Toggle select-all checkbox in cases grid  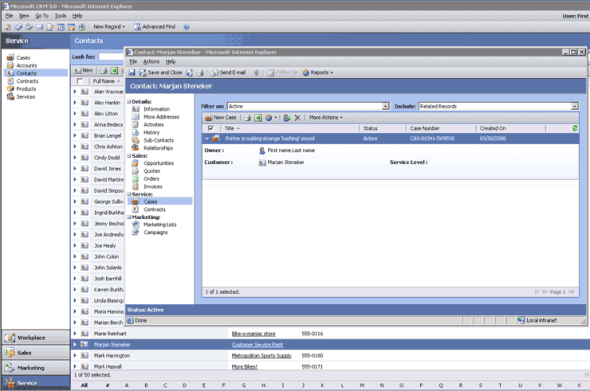tap(210, 128)
